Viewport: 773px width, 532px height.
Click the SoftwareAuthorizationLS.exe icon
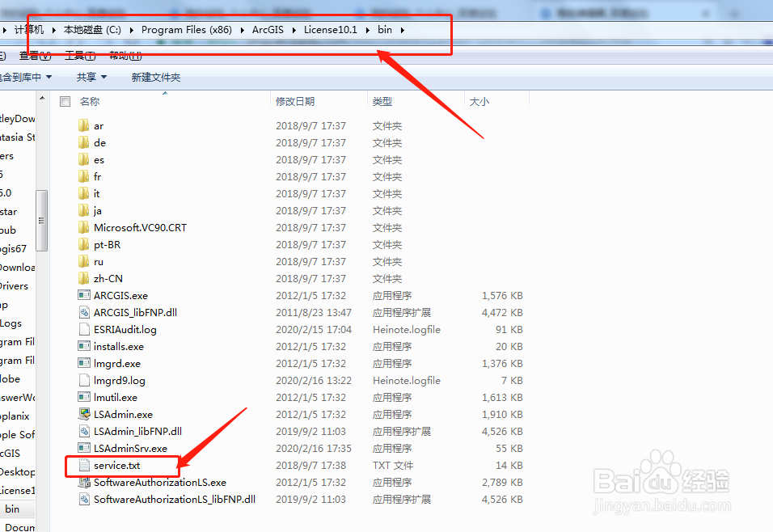point(84,482)
